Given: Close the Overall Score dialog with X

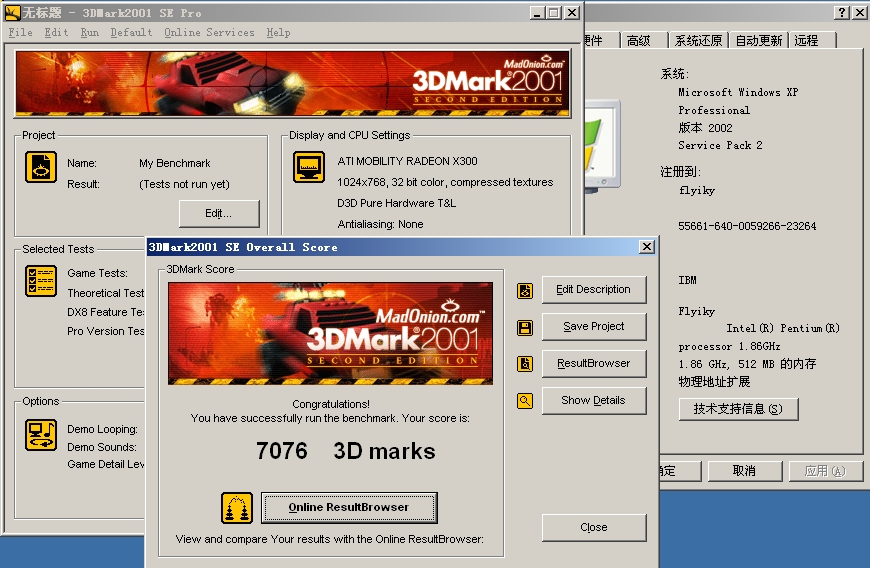Looking at the screenshot, I should click(x=646, y=247).
